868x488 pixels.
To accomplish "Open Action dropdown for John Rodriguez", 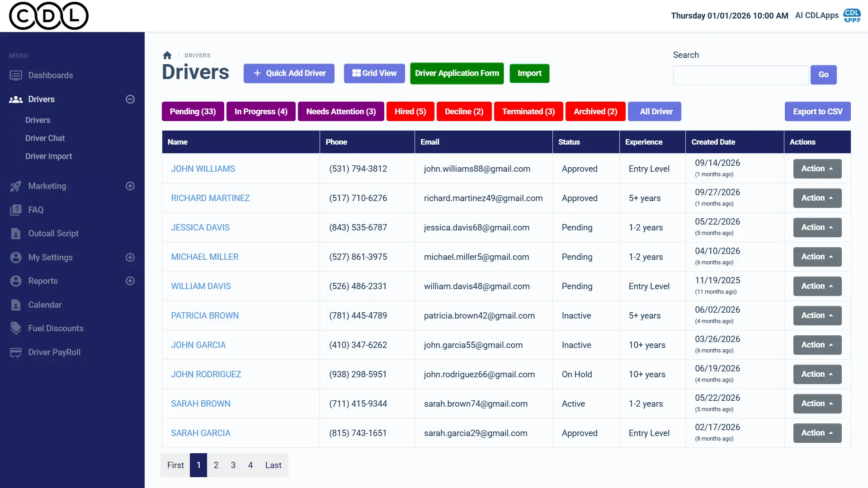I will (x=817, y=374).
